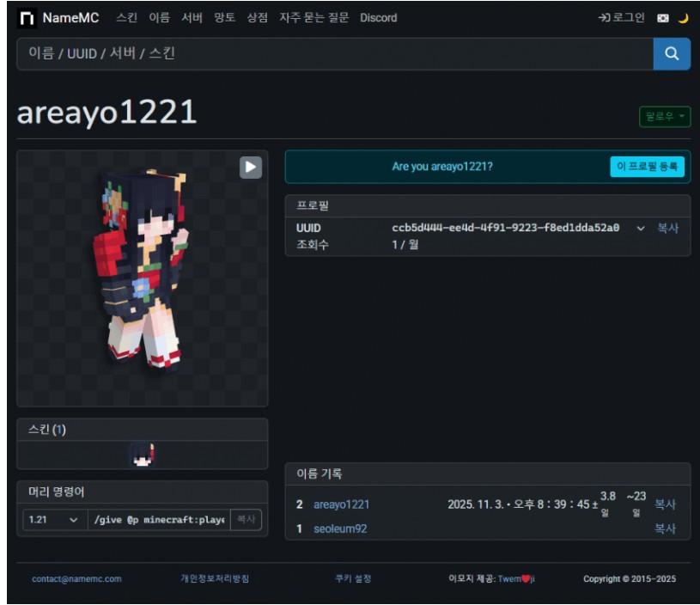Copy the head command with 복사
The image size is (700, 605).
246,521
